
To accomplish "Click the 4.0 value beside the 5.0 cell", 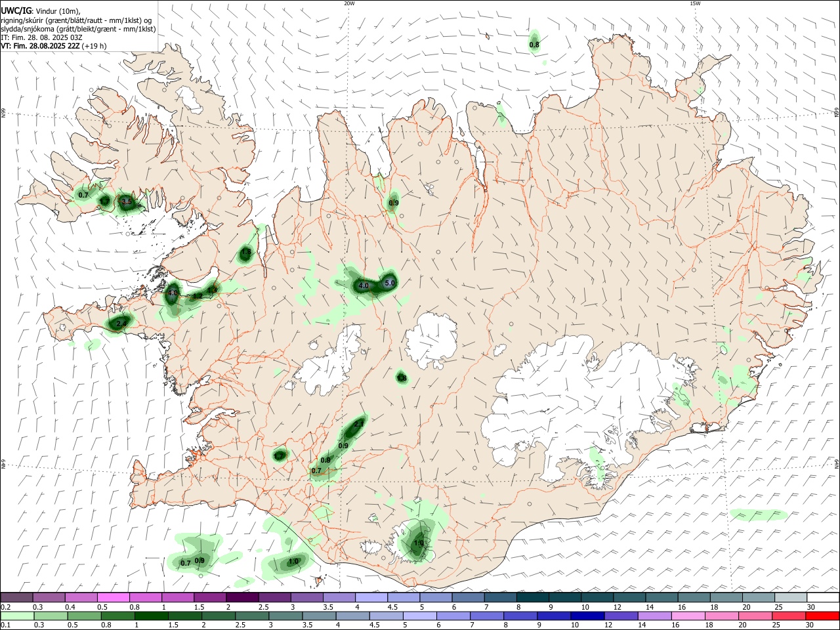I will point(363,285).
